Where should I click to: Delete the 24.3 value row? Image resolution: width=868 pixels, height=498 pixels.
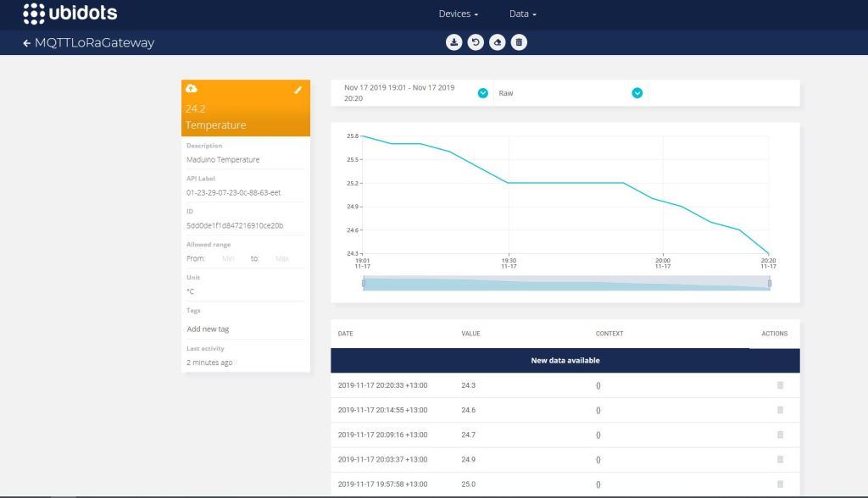[x=780, y=385]
